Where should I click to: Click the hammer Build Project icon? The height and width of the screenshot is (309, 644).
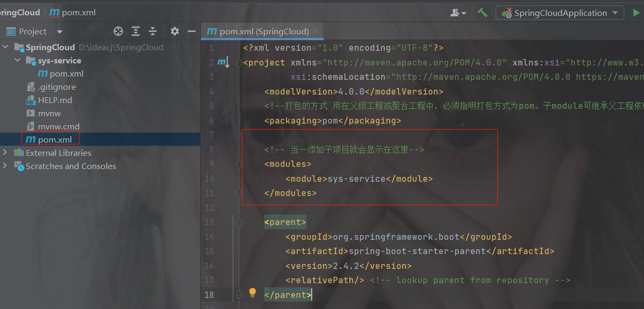(x=482, y=12)
